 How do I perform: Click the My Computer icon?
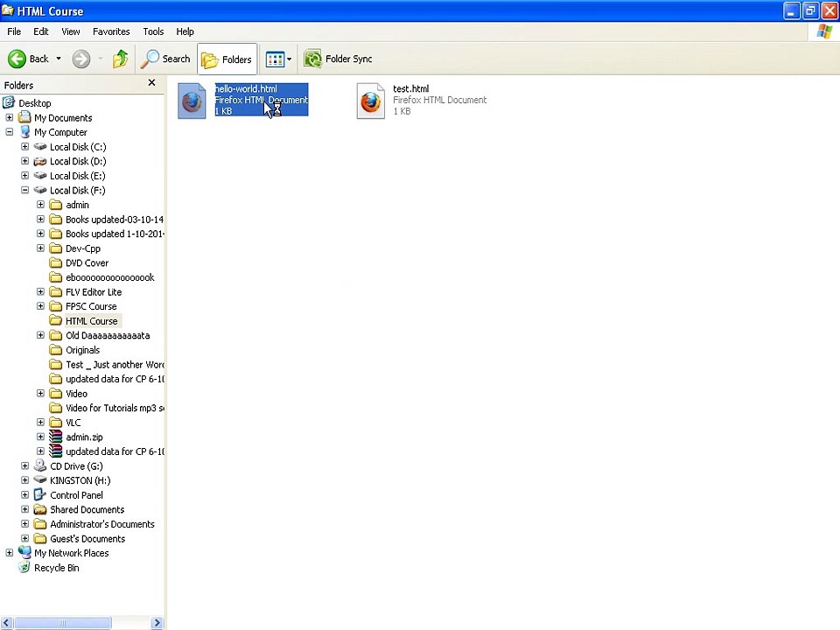24,132
